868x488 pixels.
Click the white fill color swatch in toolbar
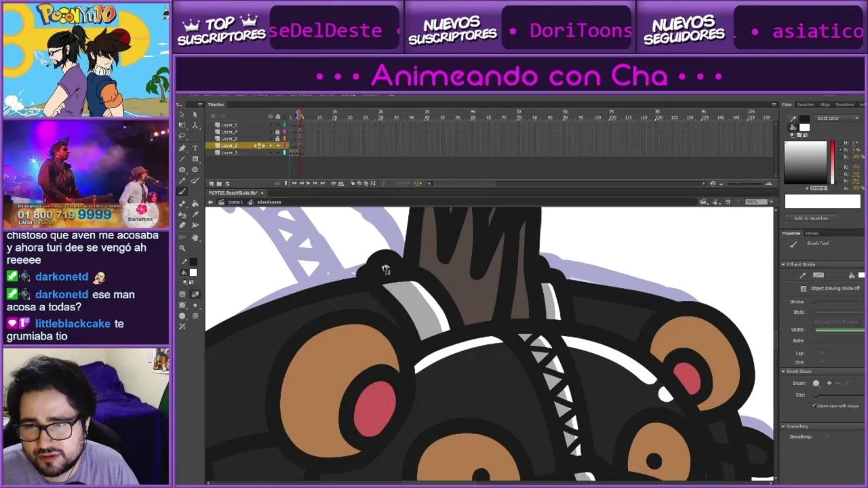coord(193,272)
